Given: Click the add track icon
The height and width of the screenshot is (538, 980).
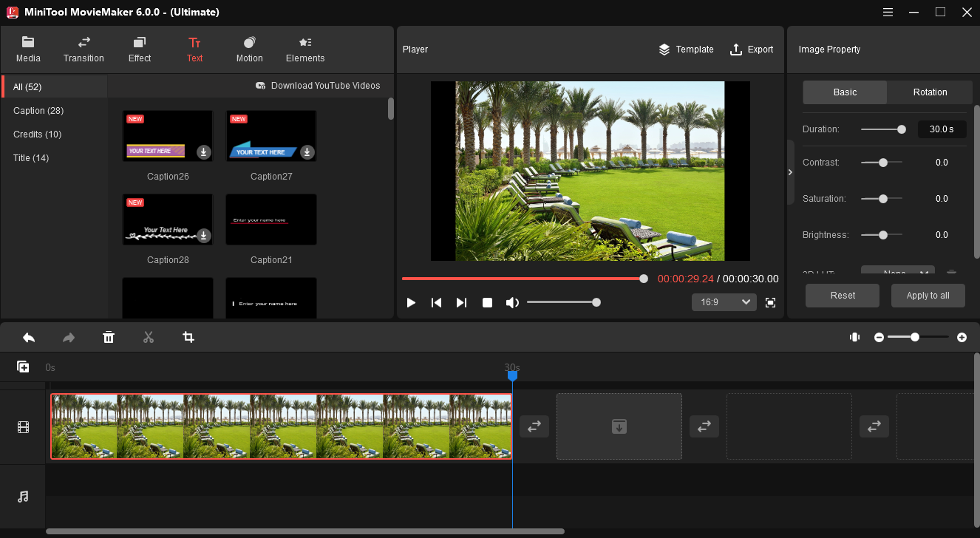Looking at the screenshot, I should tap(23, 367).
